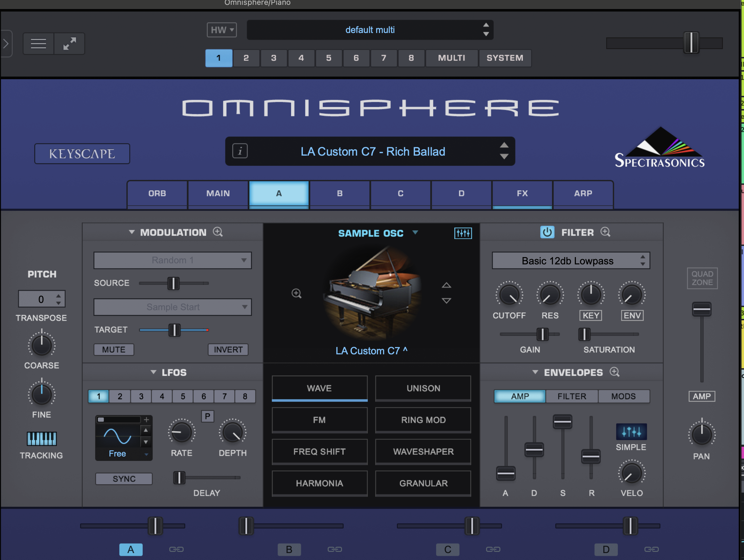744x560 pixels.
Task: Click the link icon next to layer B
Action: [x=335, y=549]
